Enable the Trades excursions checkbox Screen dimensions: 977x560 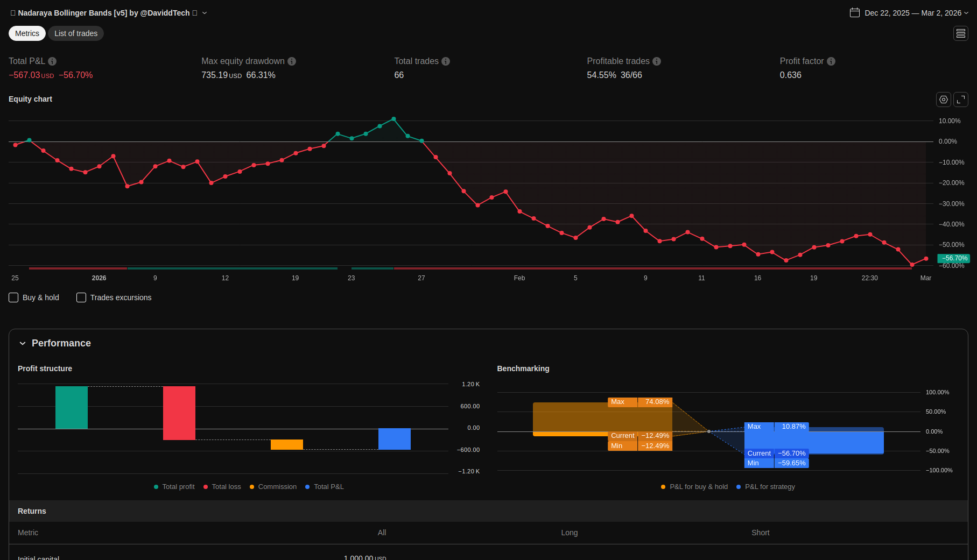pyautogui.click(x=81, y=297)
